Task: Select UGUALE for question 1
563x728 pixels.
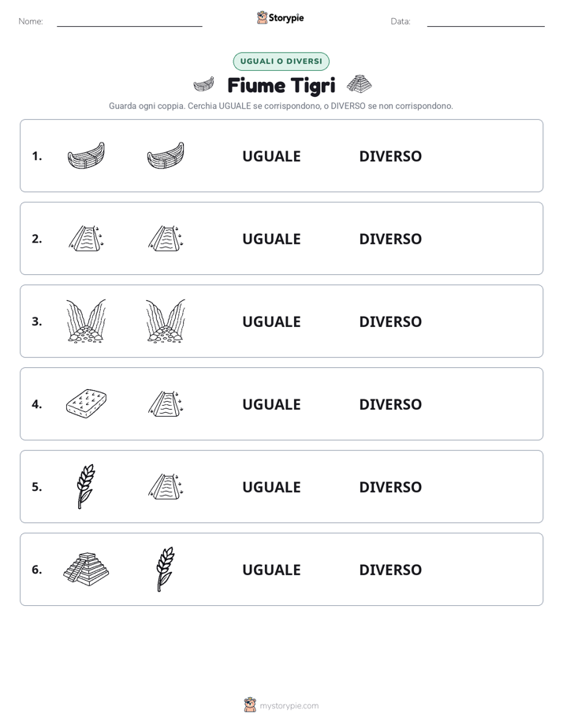Action: (271, 156)
